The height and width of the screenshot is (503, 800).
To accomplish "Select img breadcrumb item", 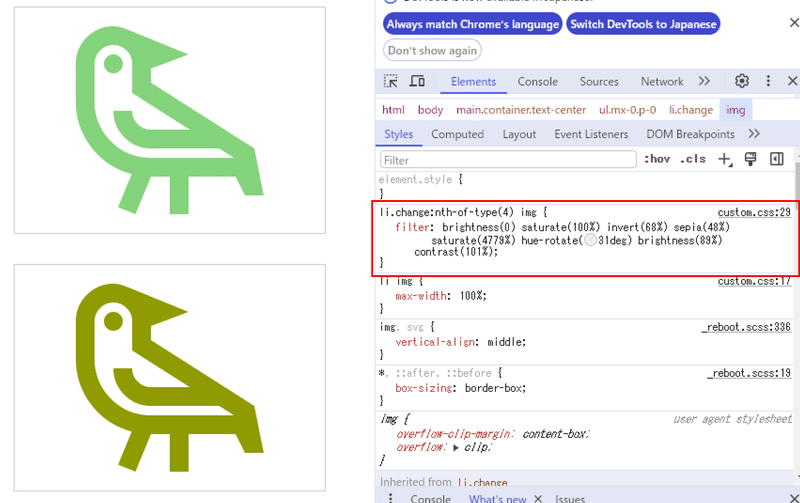I will point(736,110).
